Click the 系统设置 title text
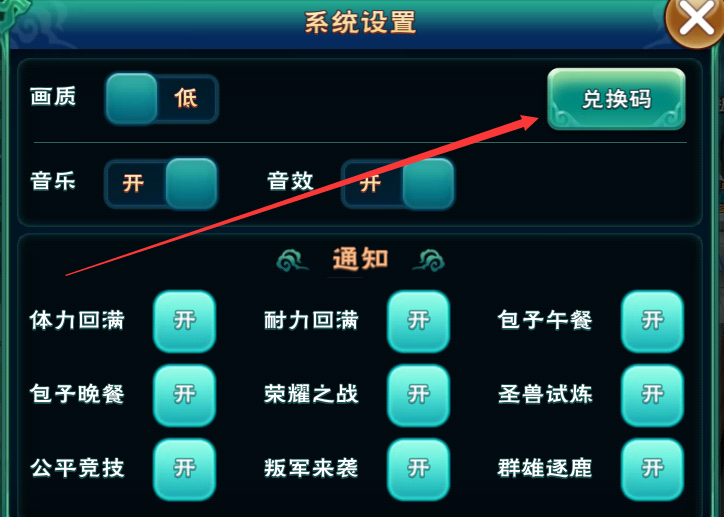 (x=361, y=22)
